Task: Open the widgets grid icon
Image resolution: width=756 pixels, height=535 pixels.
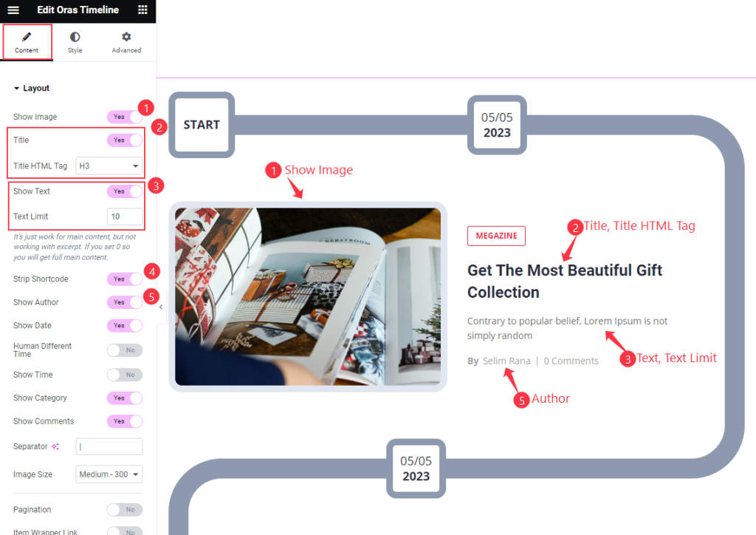Action: tap(142, 10)
